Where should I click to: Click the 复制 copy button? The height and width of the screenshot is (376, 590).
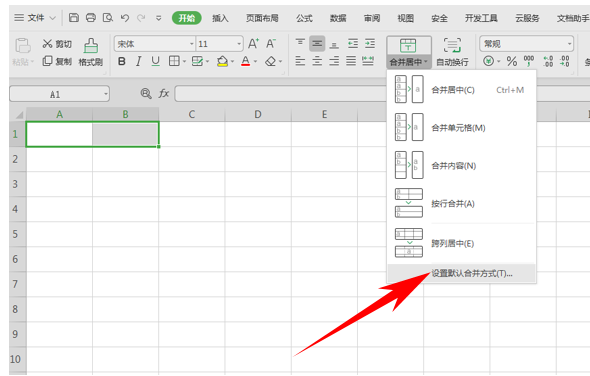(x=57, y=61)
